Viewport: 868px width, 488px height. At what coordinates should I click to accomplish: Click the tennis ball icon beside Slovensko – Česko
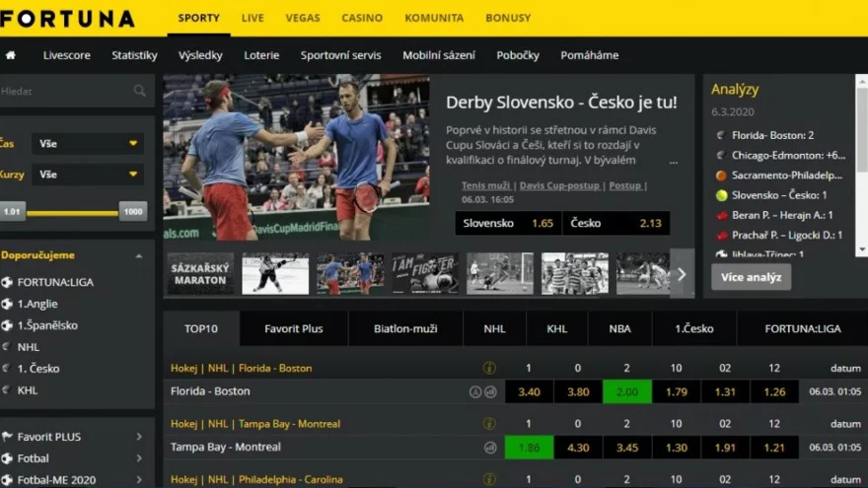pyautogui.click(x=721, y=195)
